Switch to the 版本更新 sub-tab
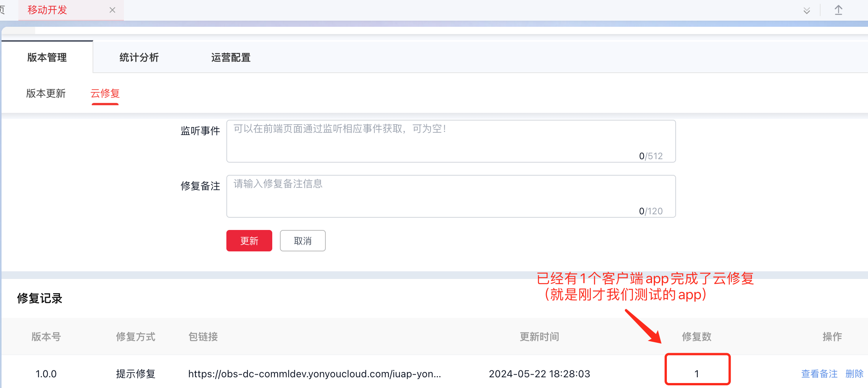This screenshot has height=388, width=868. click(x=46, y=94)
